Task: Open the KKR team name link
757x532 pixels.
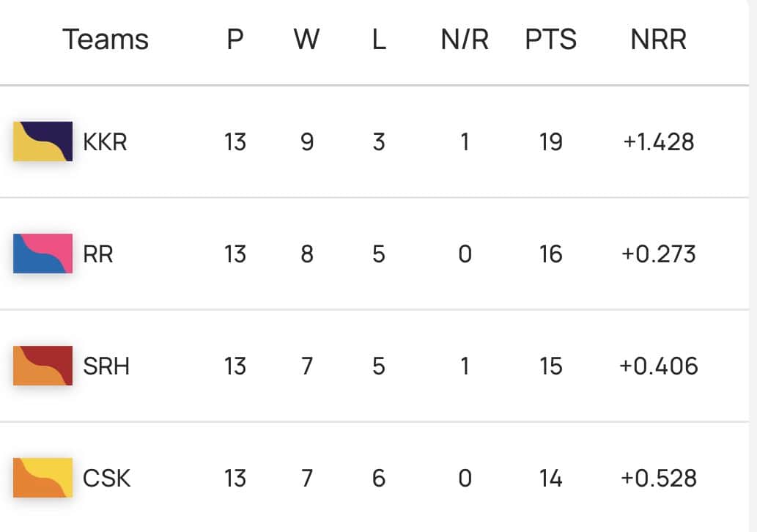Action: pyautogui.click(x=105, y=141)
